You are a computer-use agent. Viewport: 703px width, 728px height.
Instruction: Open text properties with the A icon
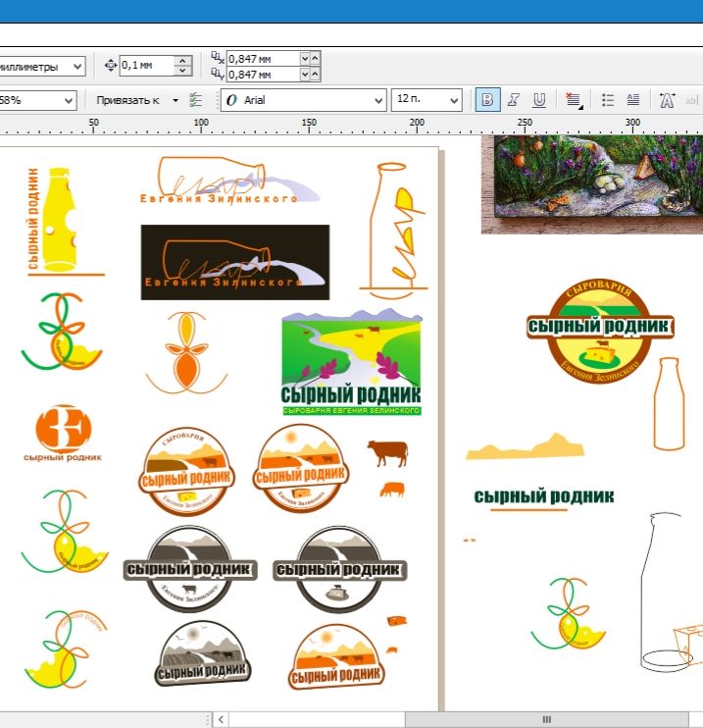tap(667, 100)
